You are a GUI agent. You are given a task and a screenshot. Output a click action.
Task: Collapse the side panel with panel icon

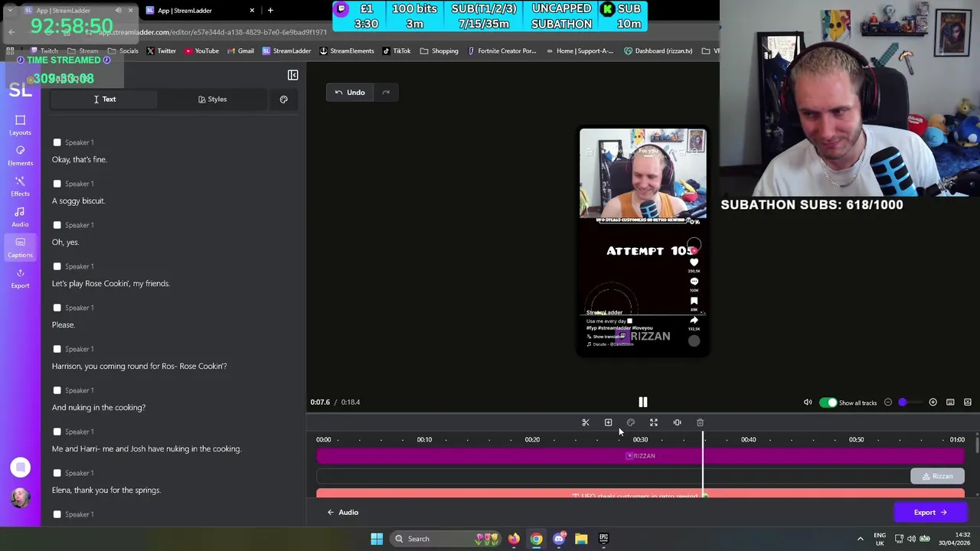[292, 75]
